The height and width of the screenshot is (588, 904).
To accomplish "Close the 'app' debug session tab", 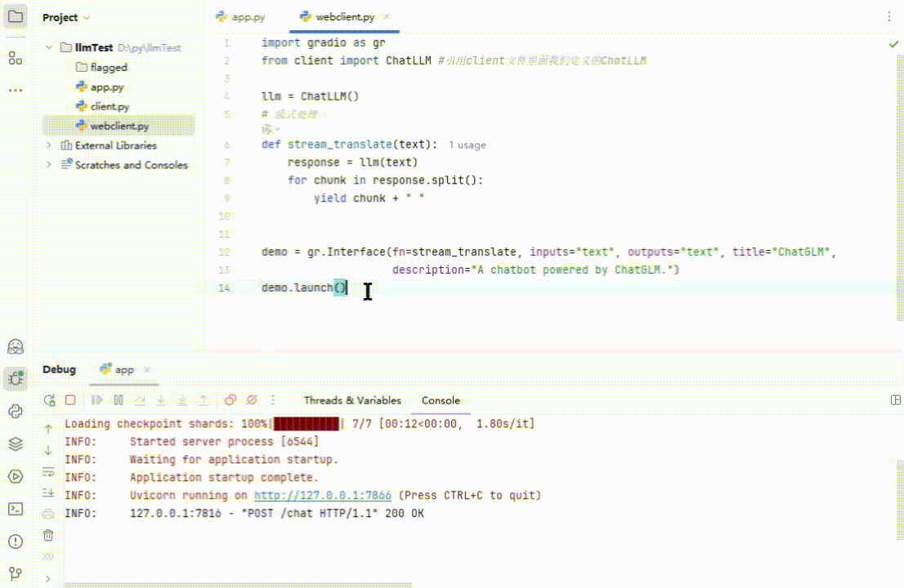I will tap(147, 370).
